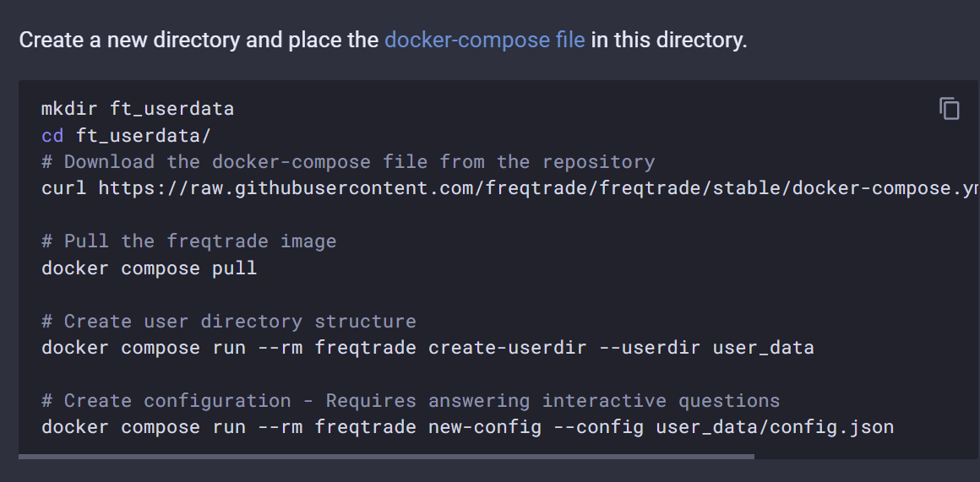
Task: Click the 'mkdir ft_userdata' command line
Action: pyautogui.click(x=138, y=109)
